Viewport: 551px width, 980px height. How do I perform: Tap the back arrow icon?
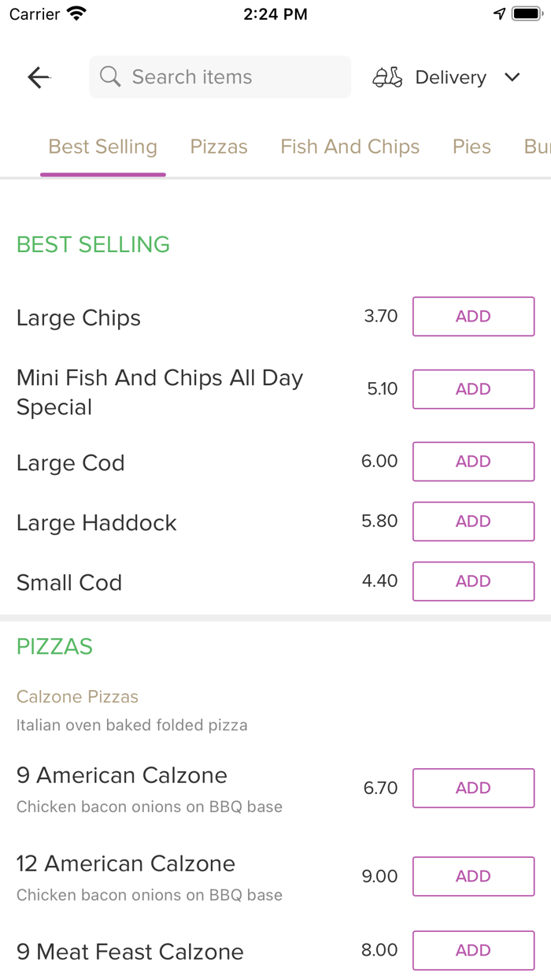39,77
